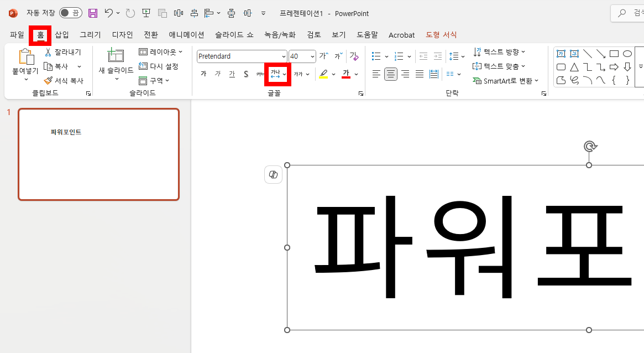Switch to the 애니메이션 (Animations) tab
The width and height of the screenshot is (644, 353).
pyautogui.click(x=186, y=35)
